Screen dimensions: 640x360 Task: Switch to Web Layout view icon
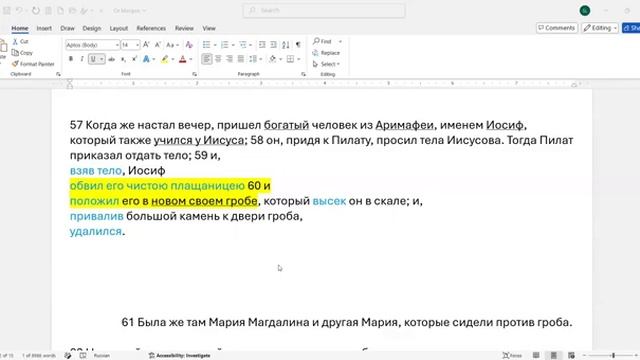click(x=571, y=356)
